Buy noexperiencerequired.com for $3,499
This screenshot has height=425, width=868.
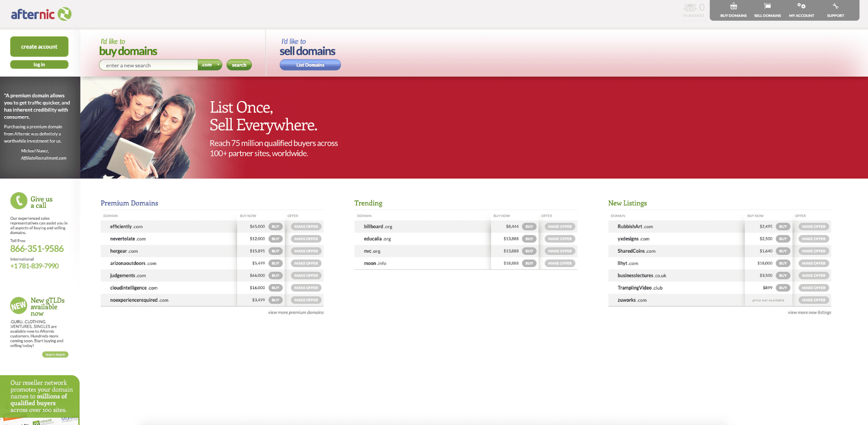275,300
